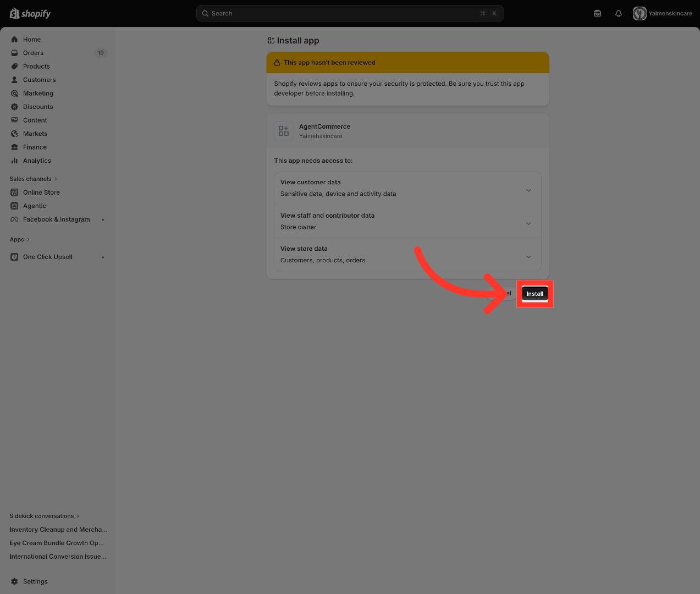Viewport: 700px width, 594px height.
Task: Click the Shopify logo
Action: 30,13
